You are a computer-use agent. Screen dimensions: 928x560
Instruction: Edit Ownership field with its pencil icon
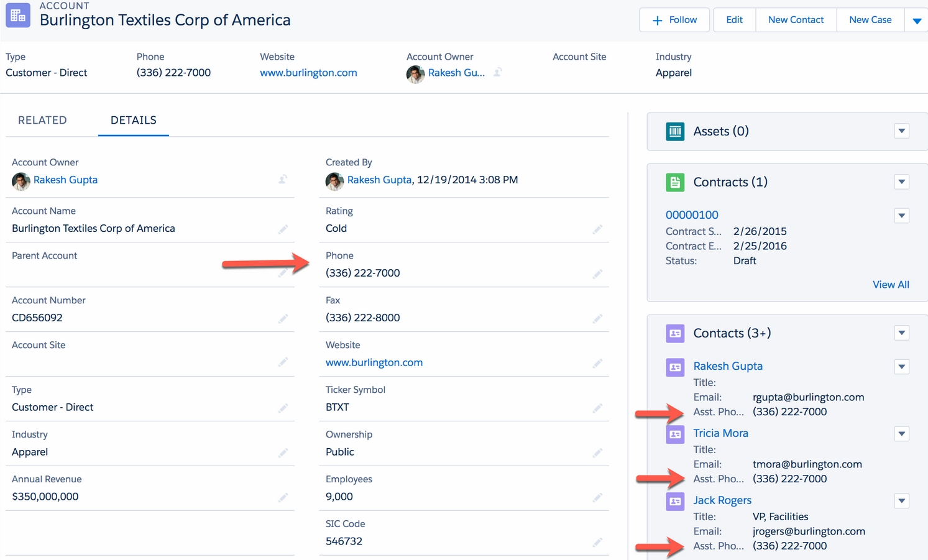597,453
